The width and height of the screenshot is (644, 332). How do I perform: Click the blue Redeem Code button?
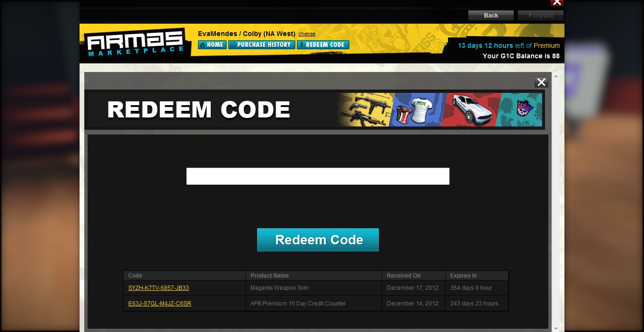(x=318, y=240)
